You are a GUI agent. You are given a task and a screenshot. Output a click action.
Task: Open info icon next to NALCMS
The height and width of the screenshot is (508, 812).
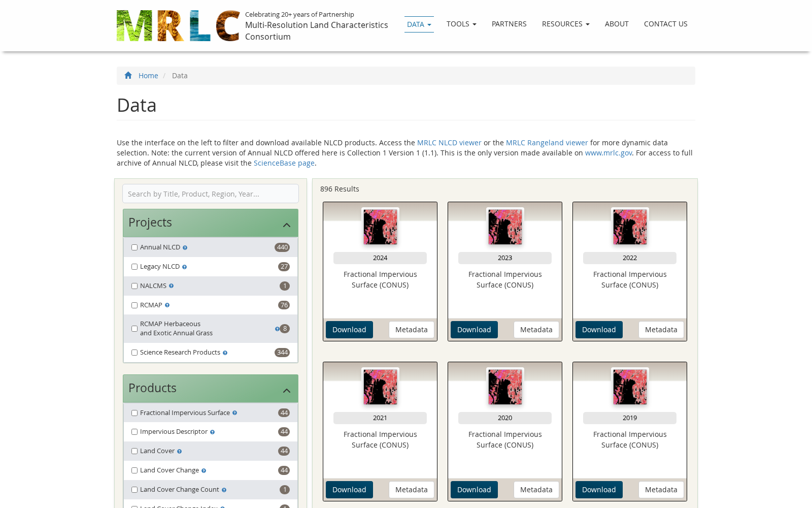tap(171, 286)
